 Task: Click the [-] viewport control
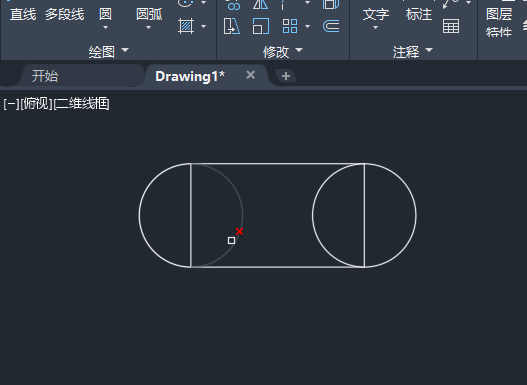[x=11, y=104]
